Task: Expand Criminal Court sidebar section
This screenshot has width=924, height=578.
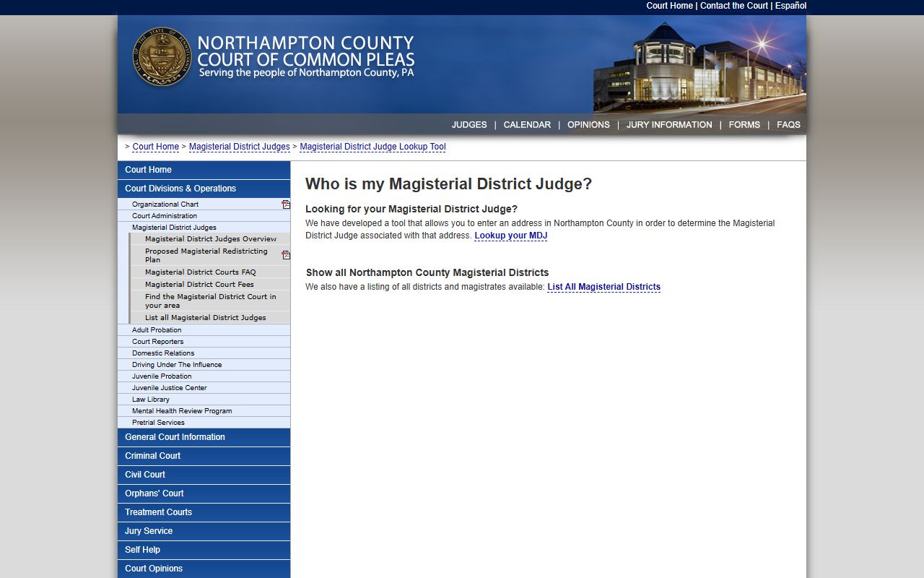Action: tap(204, 456)
